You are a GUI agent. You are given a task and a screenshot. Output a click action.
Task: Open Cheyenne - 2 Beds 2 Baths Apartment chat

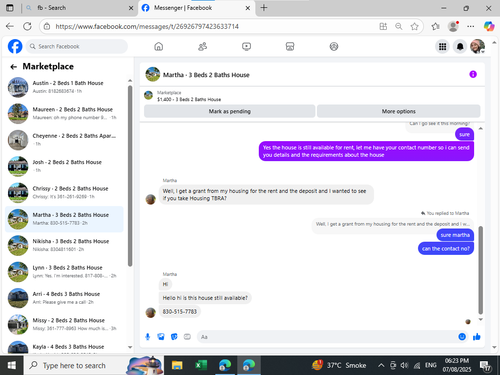click(x=64, y=140)
